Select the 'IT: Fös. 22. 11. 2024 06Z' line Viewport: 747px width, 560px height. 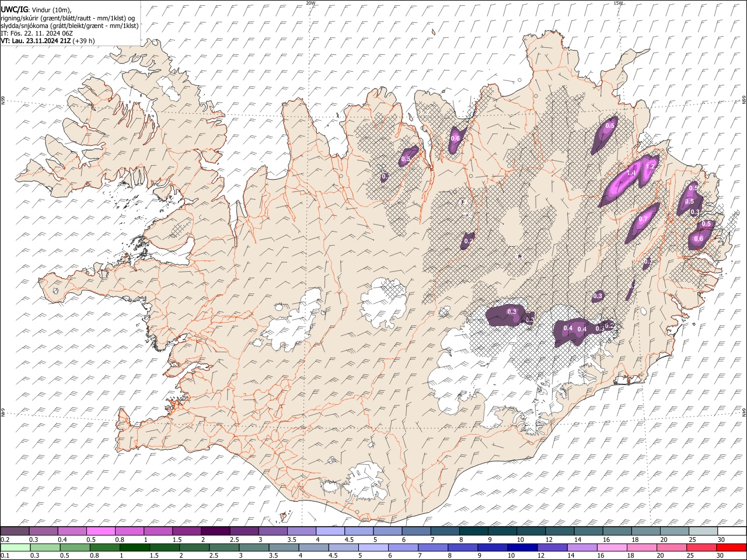click(x=37, y=33)
